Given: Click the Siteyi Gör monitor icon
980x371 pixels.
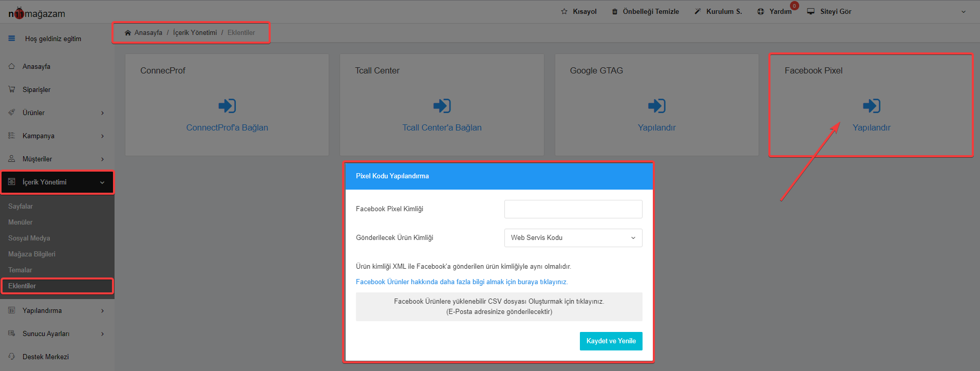Looking at the screenshot, I should pyautogui.click(x=811, y=11).
